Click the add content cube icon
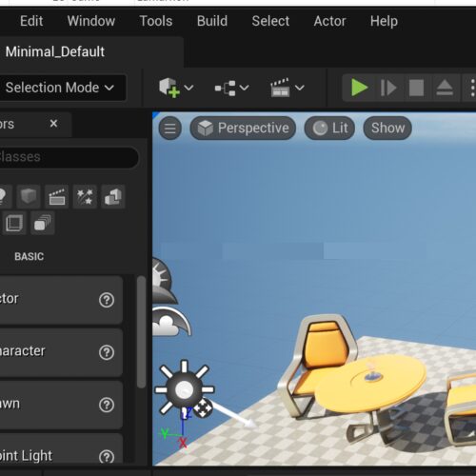 pyautogui.click(x=169, y=88)
